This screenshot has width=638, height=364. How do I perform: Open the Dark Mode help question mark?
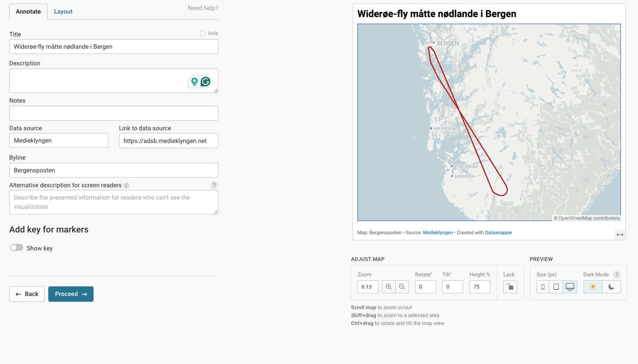coord(617,275)
